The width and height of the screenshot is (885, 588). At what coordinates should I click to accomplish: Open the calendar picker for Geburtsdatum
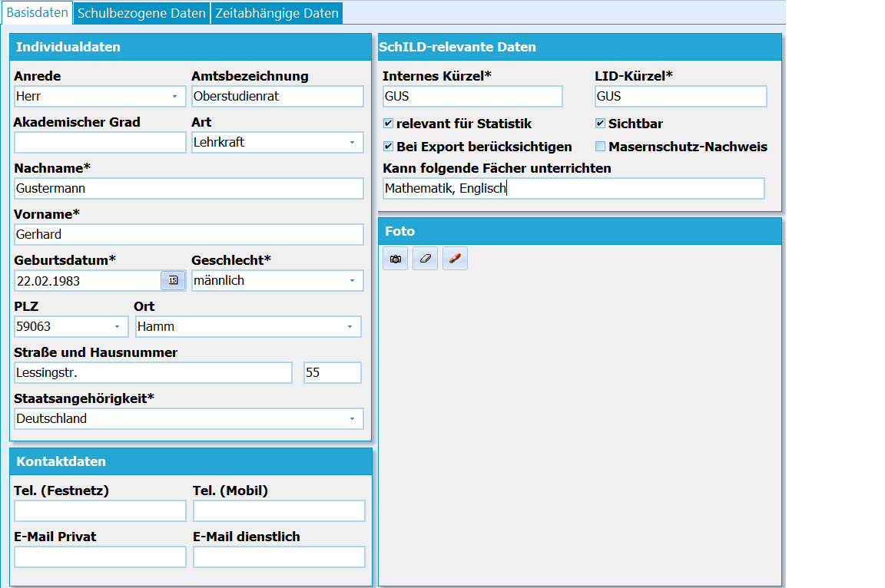pos(174,280)
